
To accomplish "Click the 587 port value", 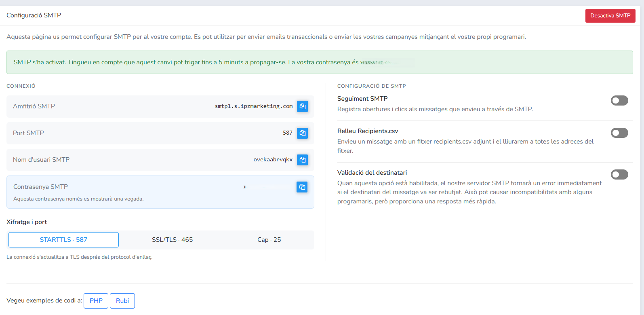I will [x=288, y=133].
